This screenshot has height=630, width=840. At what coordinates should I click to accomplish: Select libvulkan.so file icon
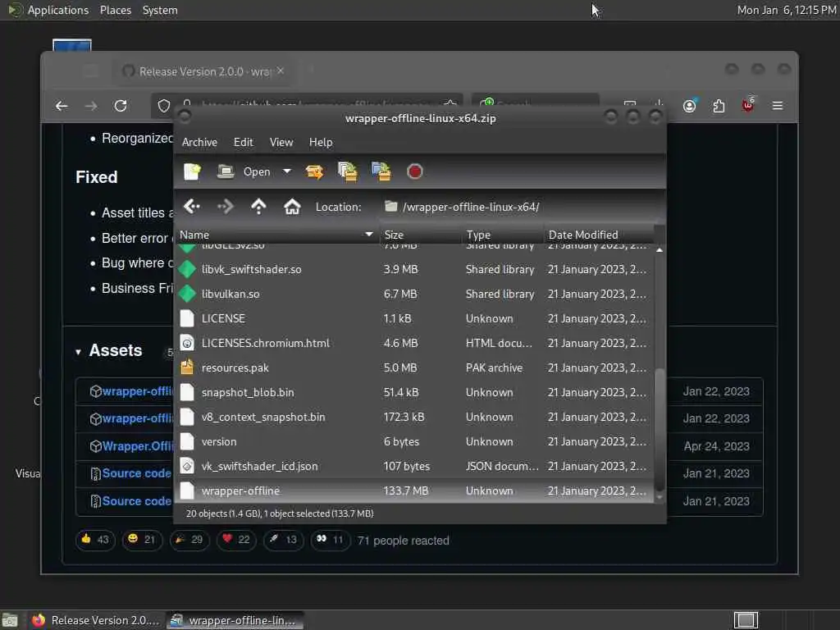coord(187,294)
